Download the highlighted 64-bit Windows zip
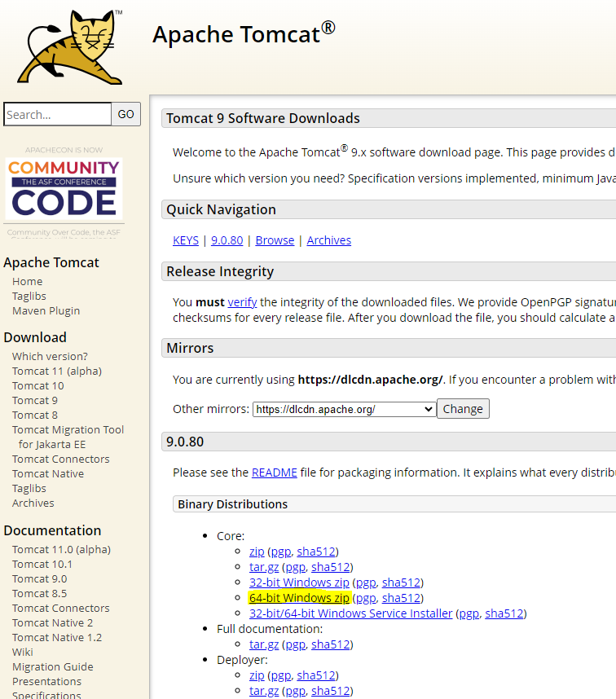Screen dimensions: 616x699 click(299, 598)
